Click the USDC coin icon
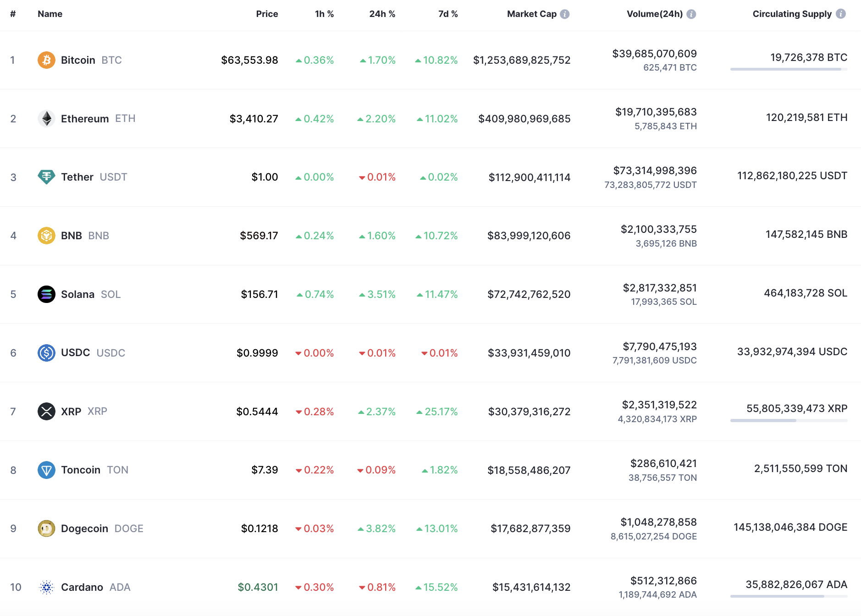The height and width of the screenshot is (616, 861). 46,353
